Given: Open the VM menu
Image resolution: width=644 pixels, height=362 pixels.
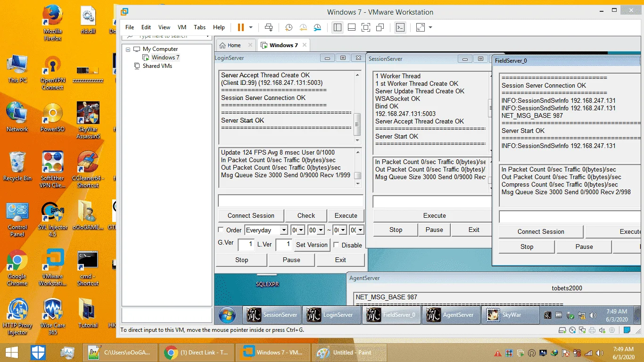Looking at the screenshot, I should point(182,27).
